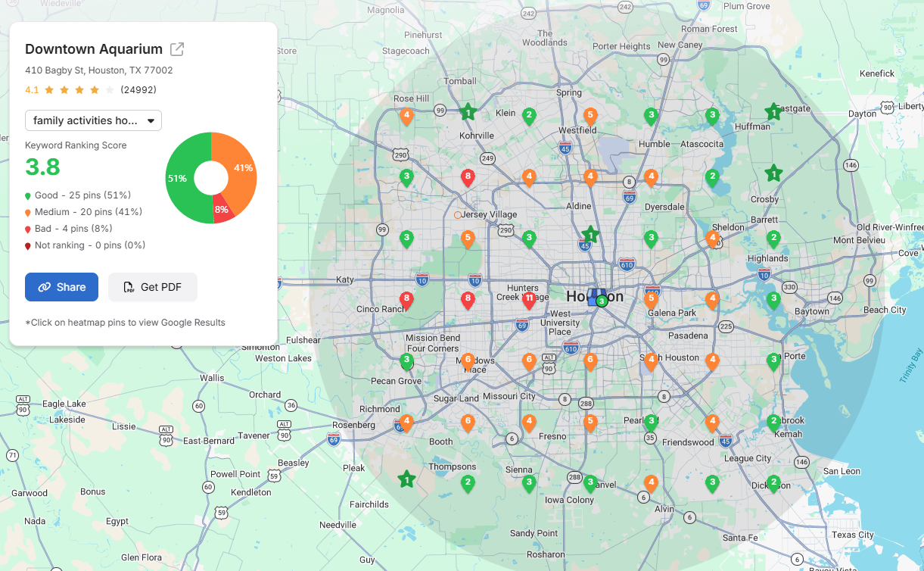Select orange pin 6 at Meadows Place
This screenshot has height=571, width=924.
click(x=468, y=360)
